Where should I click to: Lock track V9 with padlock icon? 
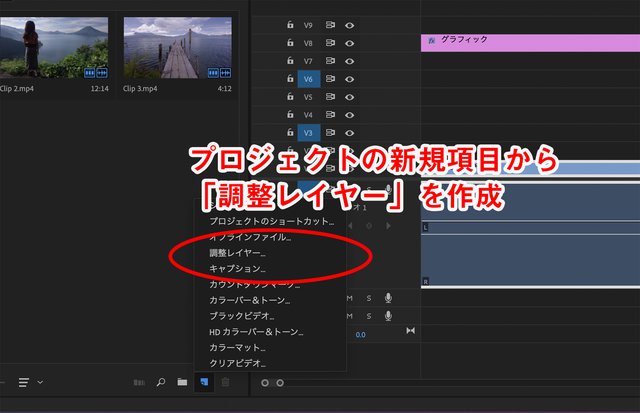tap(290, 24)
